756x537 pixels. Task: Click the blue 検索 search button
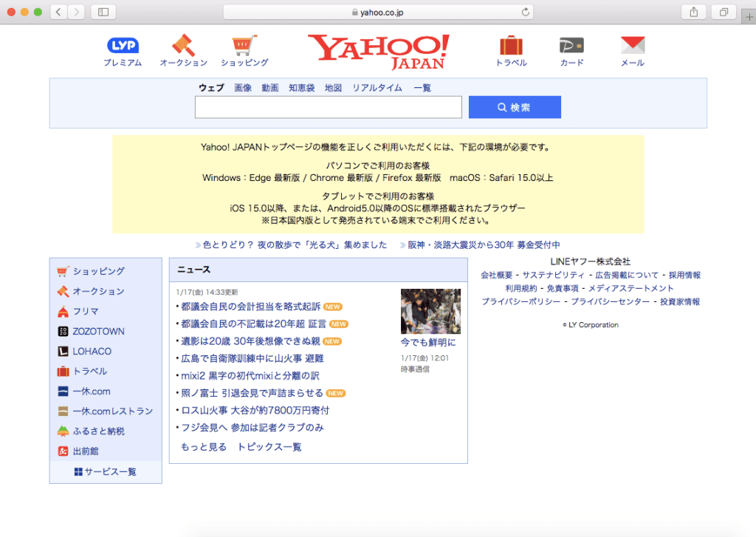point(515,107)
